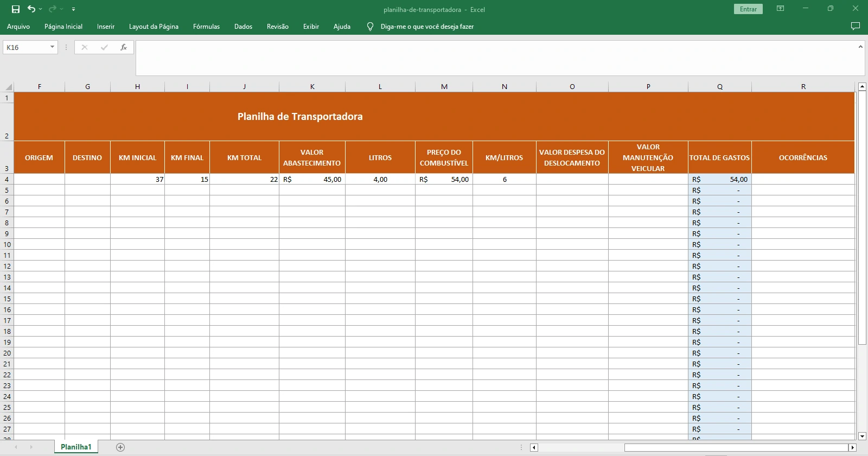The height and width of the screenshot is (456, 868).
Task: Click the Ribbon Display Options icon
Action: coord(780,9)
